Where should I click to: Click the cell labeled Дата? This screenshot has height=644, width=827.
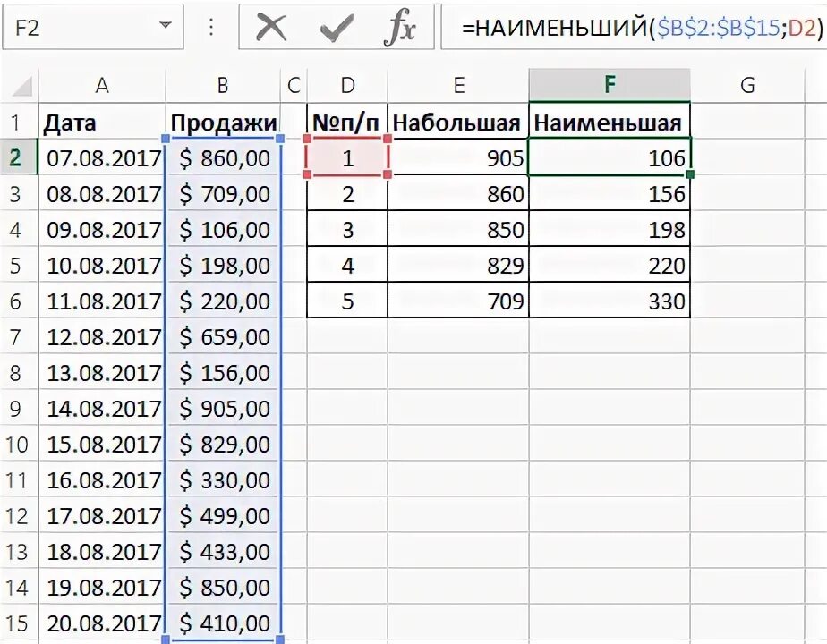(102, 123)
